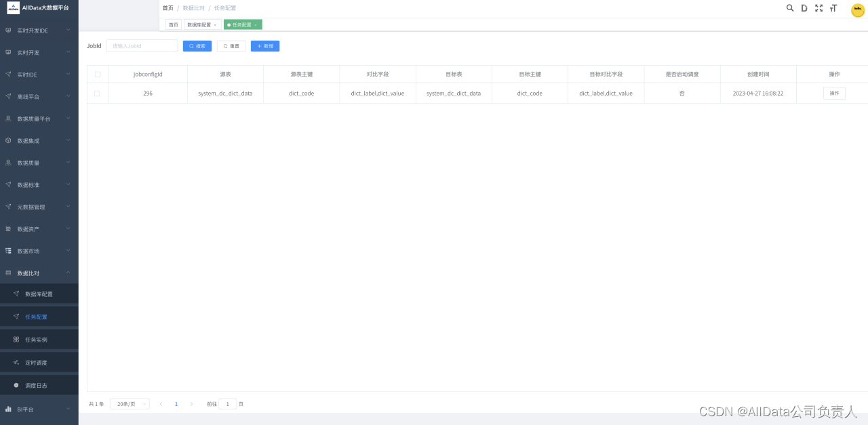The width and height of the screenshot is (868, 425).
Task: Expand the 离线平台 menu chevron
Action: click(68, 96)
